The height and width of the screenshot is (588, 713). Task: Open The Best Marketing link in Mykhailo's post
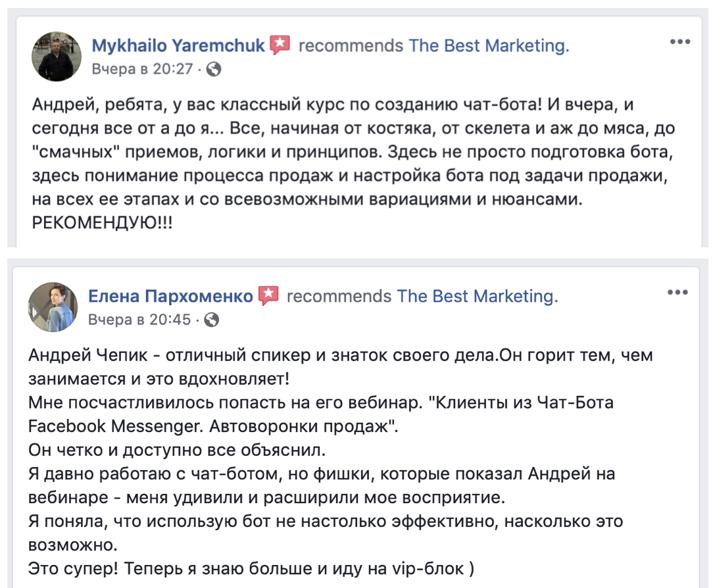[x=487, y=45]
